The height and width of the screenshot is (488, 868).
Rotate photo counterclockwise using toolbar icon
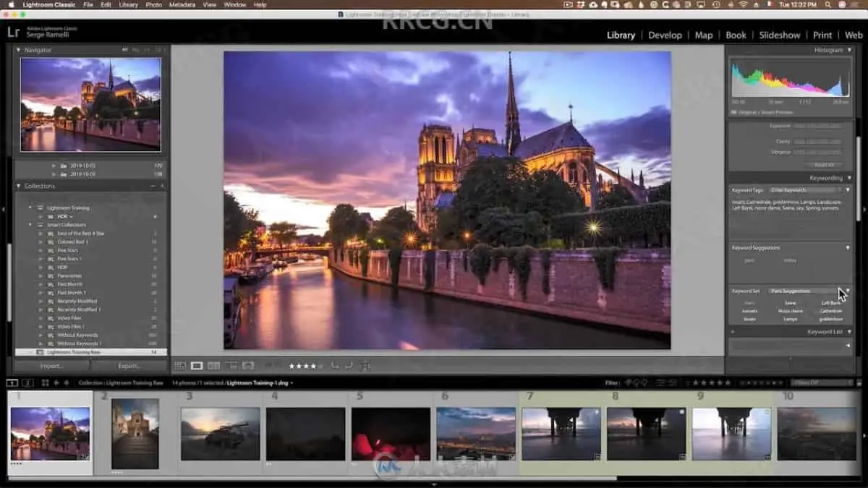click(x=336, y=366)
